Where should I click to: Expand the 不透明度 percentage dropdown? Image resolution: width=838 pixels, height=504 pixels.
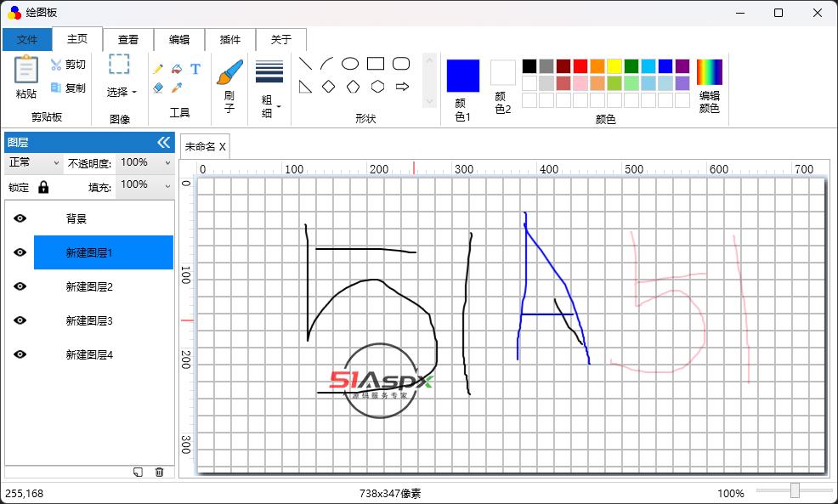point(144,162)
